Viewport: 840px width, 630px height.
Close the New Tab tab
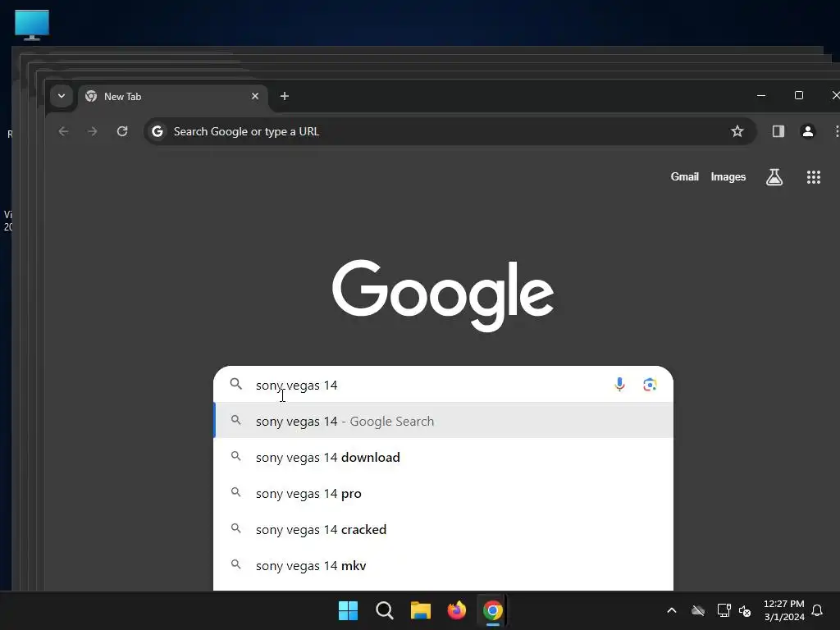click(x=255, y=96)
